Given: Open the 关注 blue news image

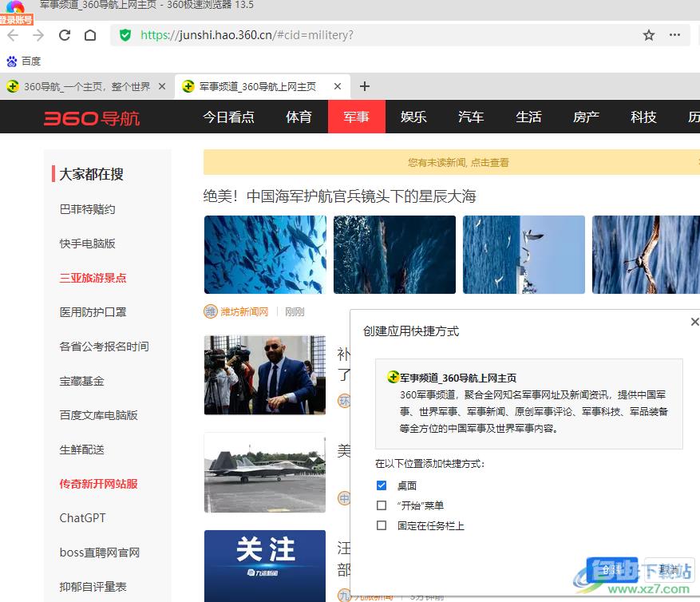Looking at the screenshot, I should [265, 566].
